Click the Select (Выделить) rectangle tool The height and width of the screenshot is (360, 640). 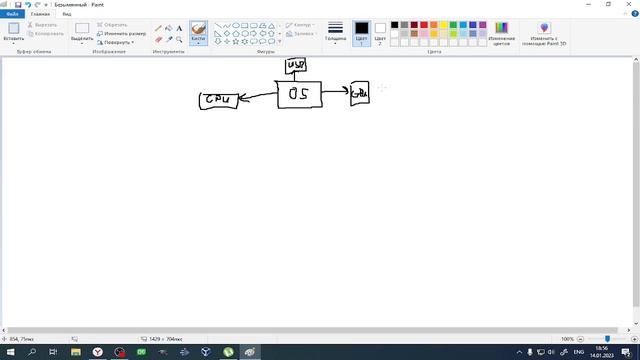(82, 28)
